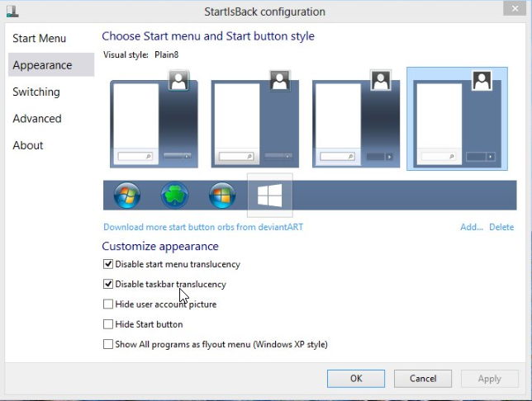
Task: Select the Windows 7 start orb
Action: [x=127, y=196]
